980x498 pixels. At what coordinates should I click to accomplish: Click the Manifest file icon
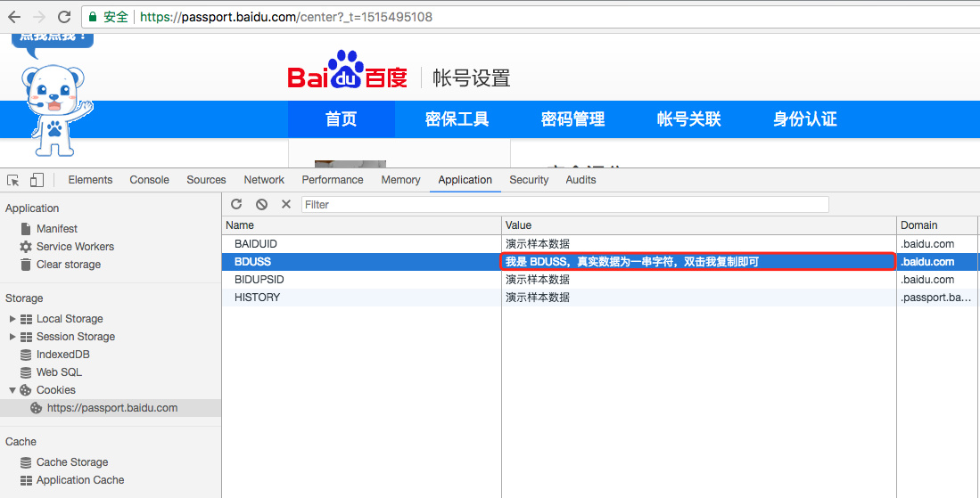click(26, 229)
